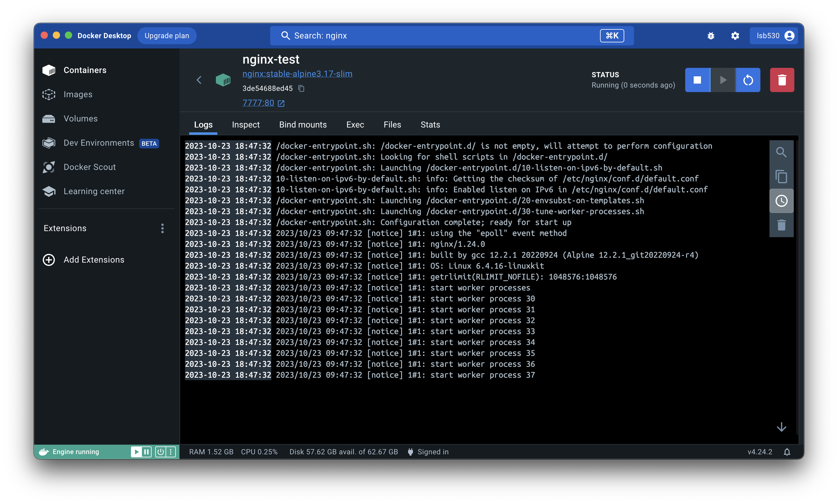Click the Upgrade plan button
This screenshot has width=838, height=504.
click(166, 36)
